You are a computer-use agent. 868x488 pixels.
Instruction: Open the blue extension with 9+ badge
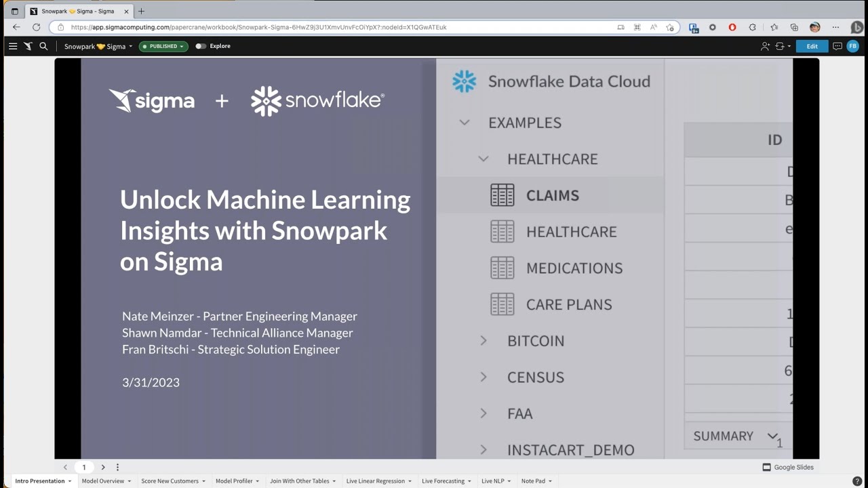pyautogui.click(x=693, y=27)
